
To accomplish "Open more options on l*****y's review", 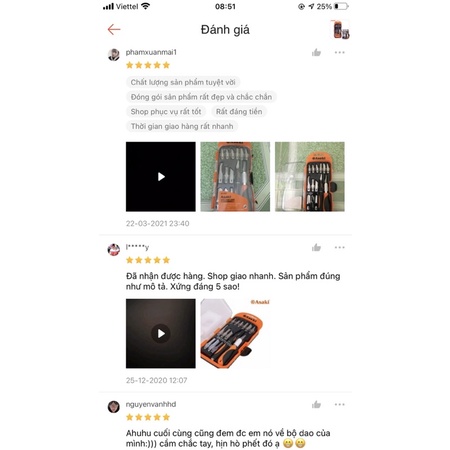I will coord(339,247).
